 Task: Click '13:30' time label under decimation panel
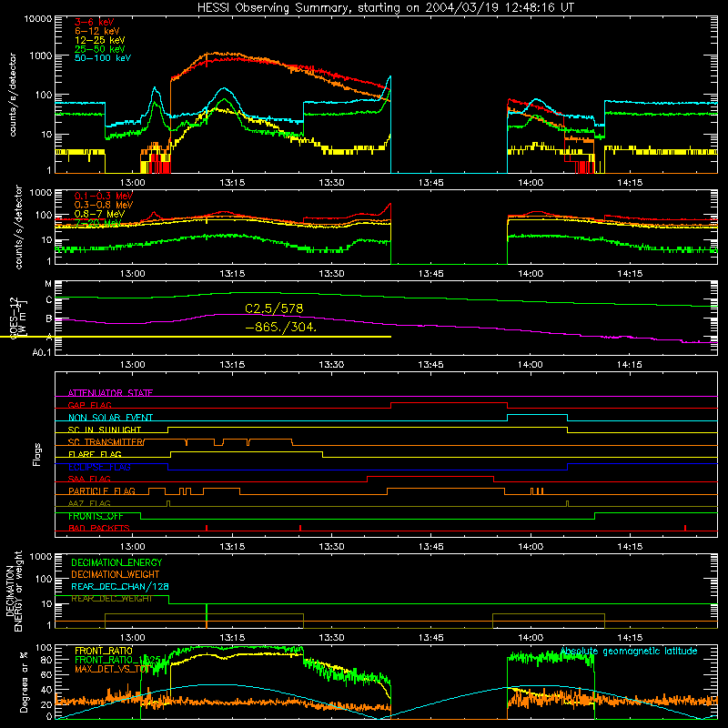coord(331,638)
